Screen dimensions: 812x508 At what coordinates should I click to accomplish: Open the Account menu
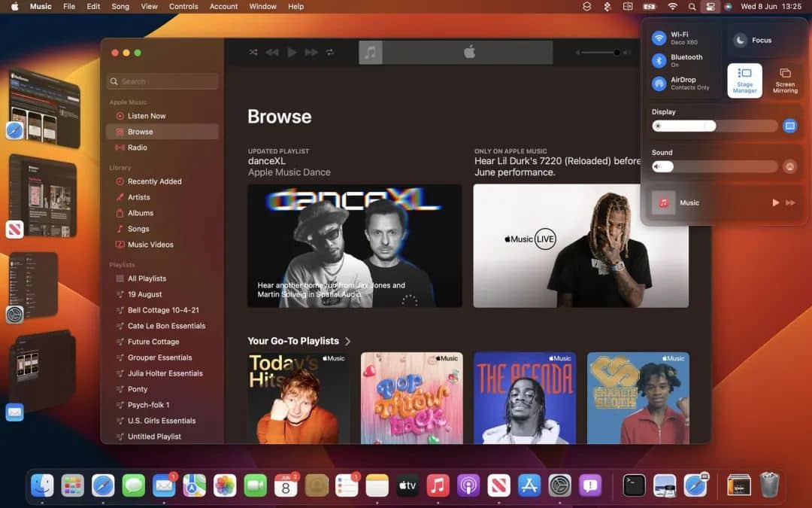(223, 7)
